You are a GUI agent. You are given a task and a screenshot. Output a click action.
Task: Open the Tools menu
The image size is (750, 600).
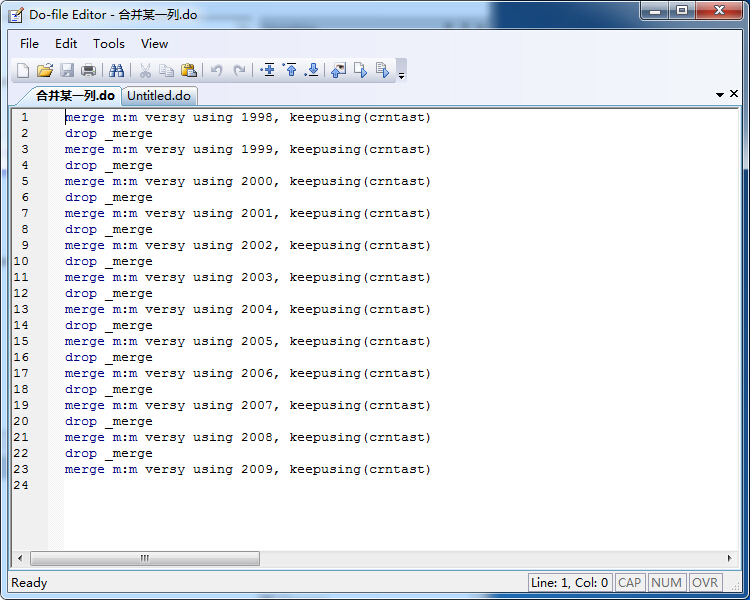pos(109,44)
